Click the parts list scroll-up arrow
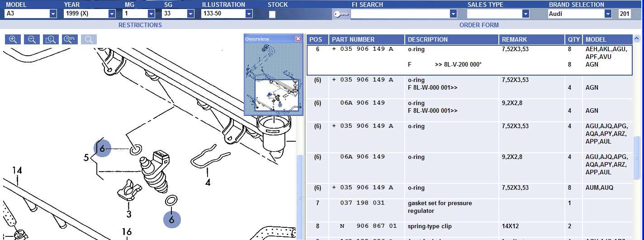Image resolution: width=644 pixels, height=240 pixels. [637, 39]
